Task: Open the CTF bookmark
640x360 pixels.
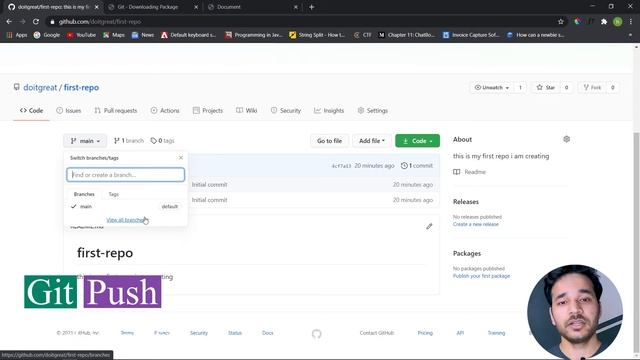Action: [x=363, y=35]
